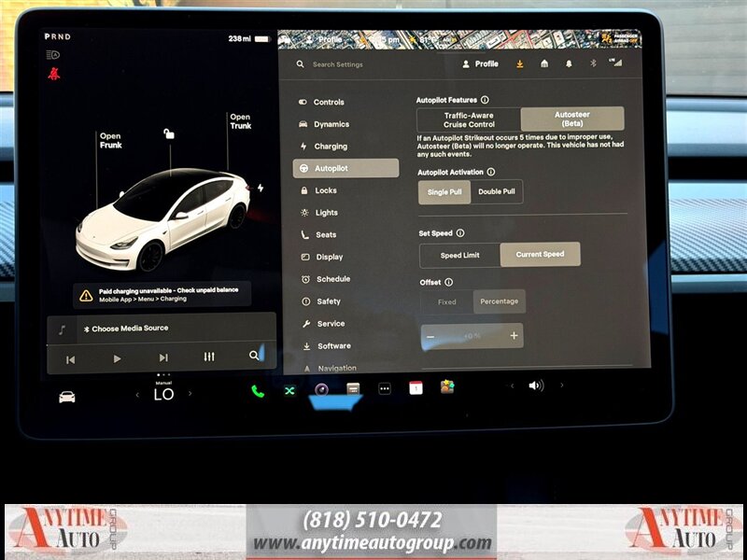Tap the media search magnifier icon
This screenshot has height=560, width=747.
pyautogui.click(x=254, y=356)
